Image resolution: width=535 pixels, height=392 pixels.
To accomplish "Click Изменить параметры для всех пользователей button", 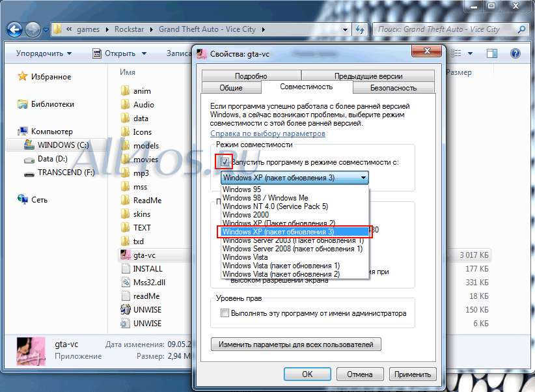I will (296, 344).
